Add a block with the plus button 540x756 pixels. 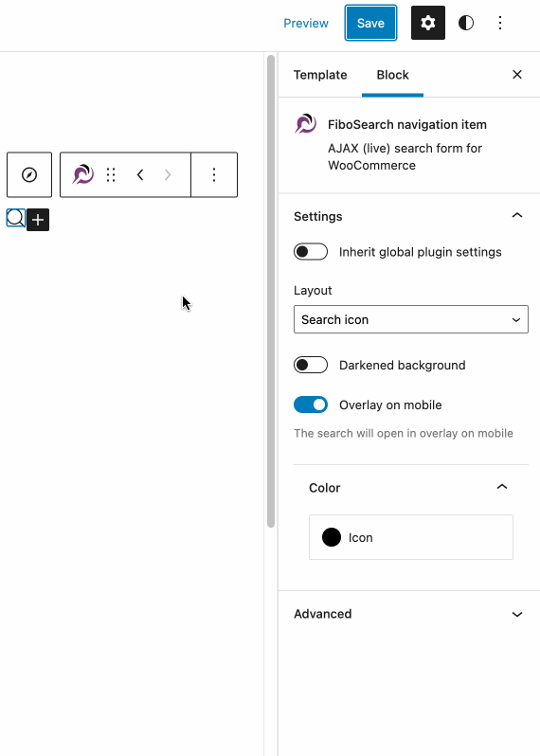tap(38, 220)
